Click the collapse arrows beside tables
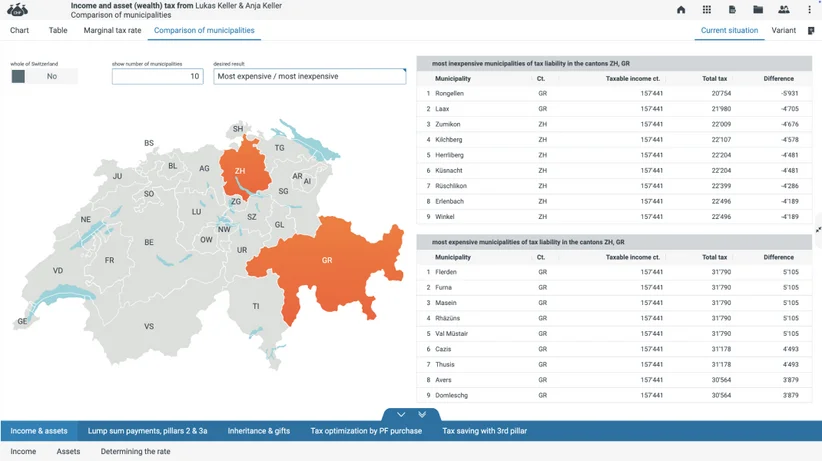This screenshot has height=461, width=822. pyautogui.click(x=818, y=230)
